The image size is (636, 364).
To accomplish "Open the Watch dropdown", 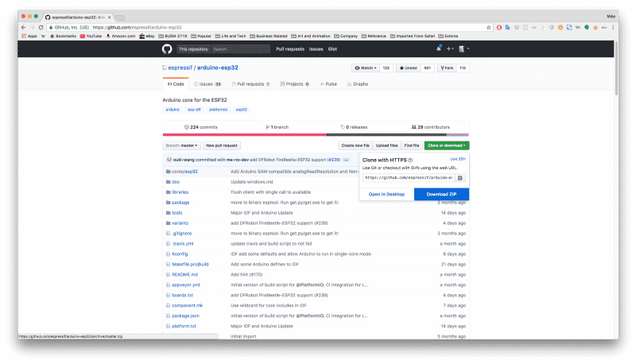I will (x=366, y=68).
